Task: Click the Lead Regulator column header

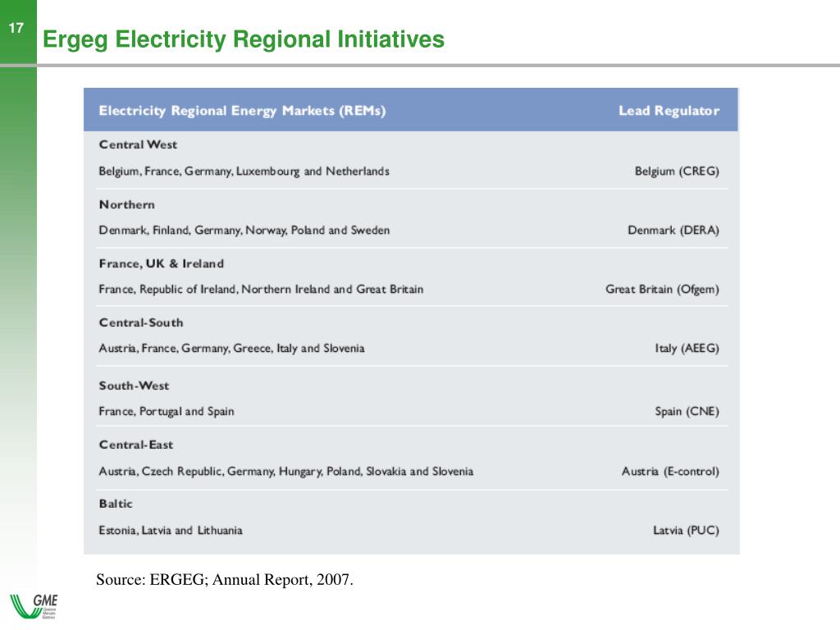Action: click(x=669, y=111)
